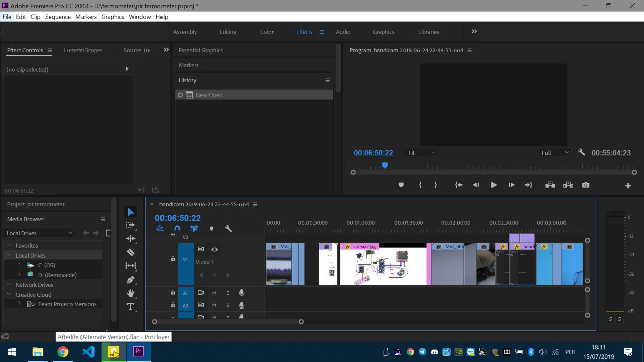
Task: Expand Team Projects Versions
Action: tap(19, 304)
